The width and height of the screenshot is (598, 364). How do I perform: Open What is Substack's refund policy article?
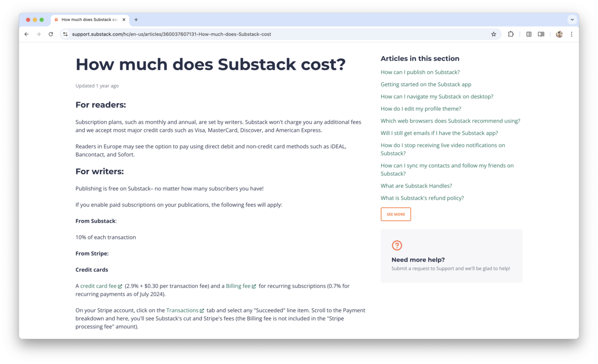point(422,197)
